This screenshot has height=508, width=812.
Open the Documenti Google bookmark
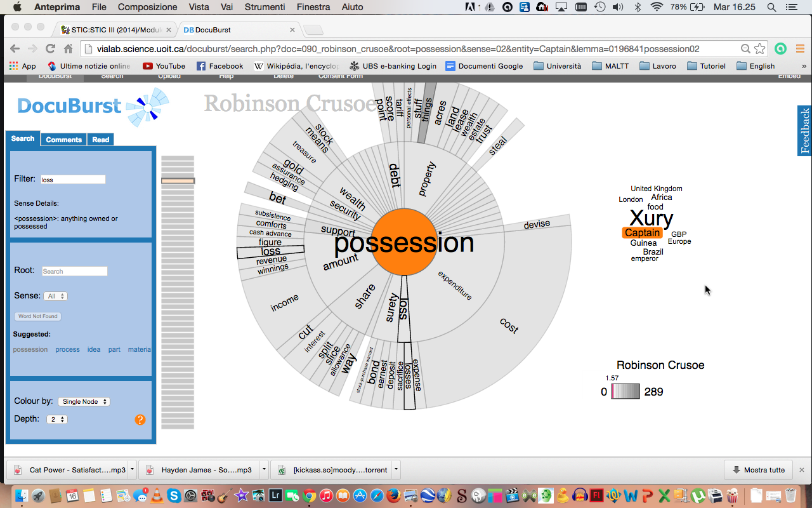[484, 65]
